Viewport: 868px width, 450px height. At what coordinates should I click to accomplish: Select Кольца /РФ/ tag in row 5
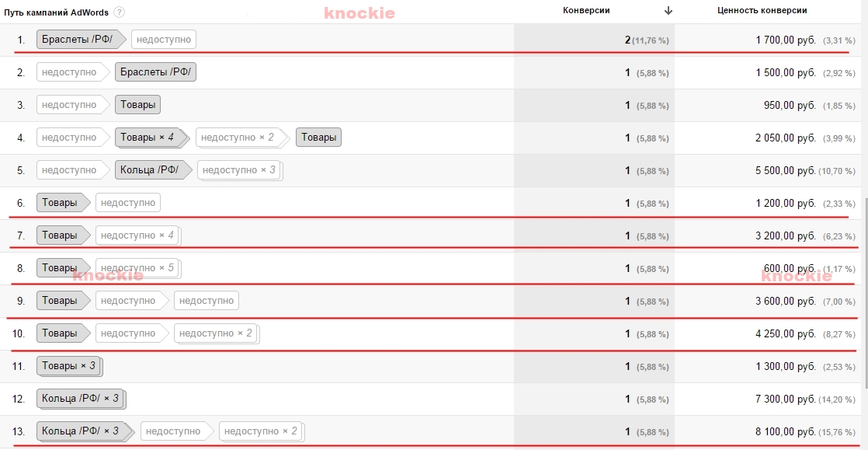tap(154, 170)
